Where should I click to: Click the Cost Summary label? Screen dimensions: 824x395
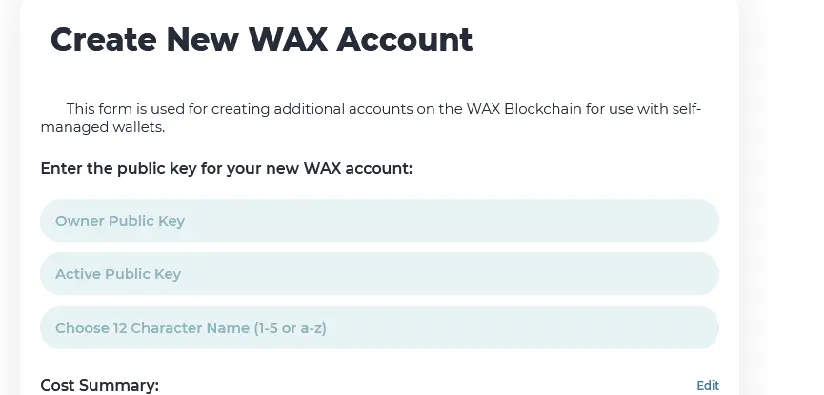pos(99,386)
